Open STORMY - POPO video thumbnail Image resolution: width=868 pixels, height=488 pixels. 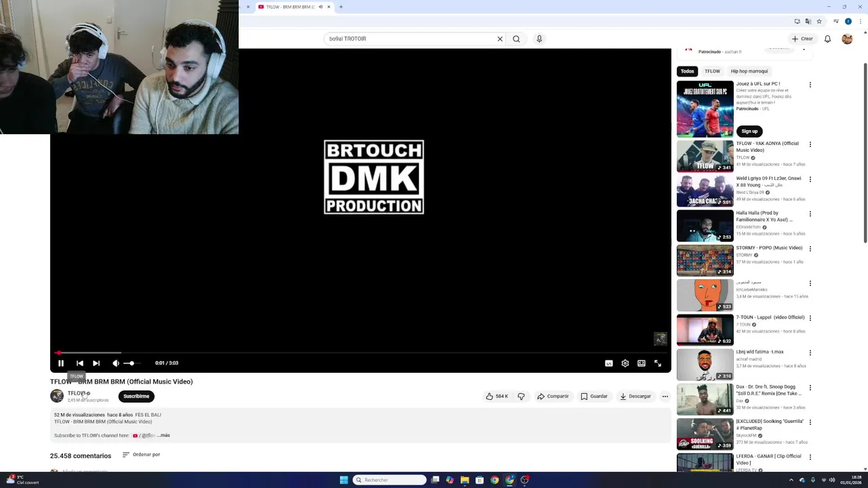coord(705,260)
